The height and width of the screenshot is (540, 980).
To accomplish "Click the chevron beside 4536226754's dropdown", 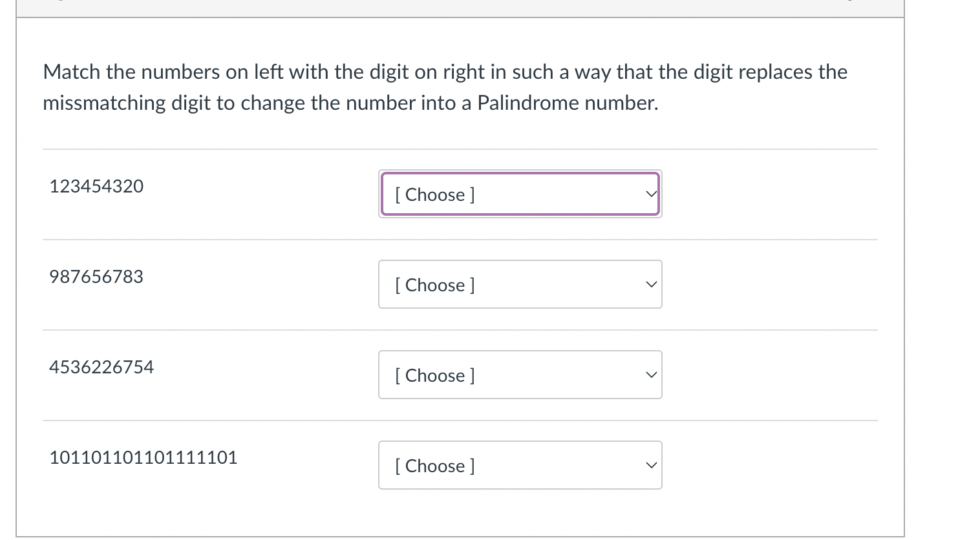I will pos(651,375).
